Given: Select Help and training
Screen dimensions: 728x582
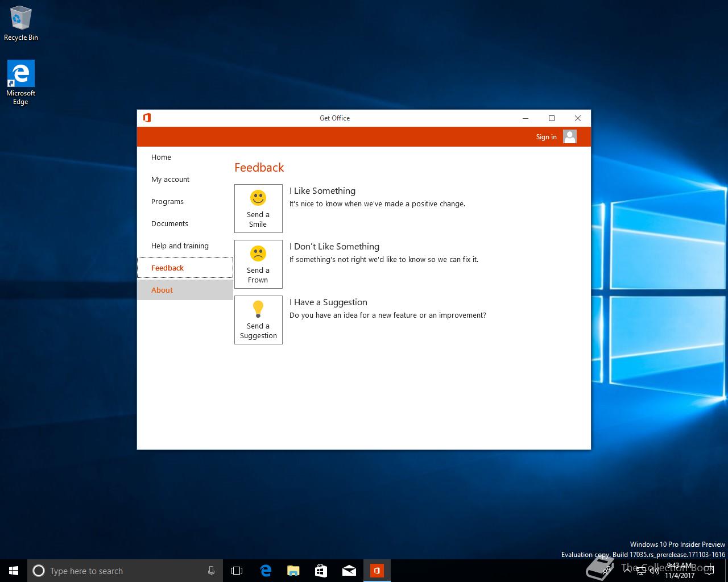Looking at the screenshot, I should [185, 246].
